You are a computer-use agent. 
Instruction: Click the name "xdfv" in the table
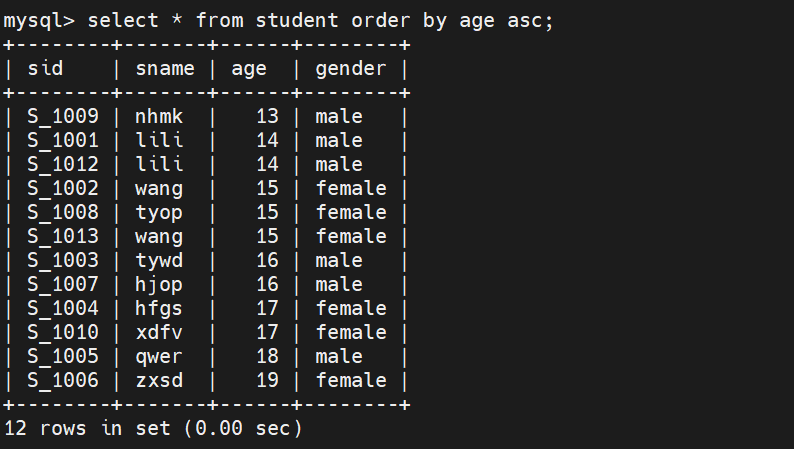pyautogui.click(x=159, y=333)
